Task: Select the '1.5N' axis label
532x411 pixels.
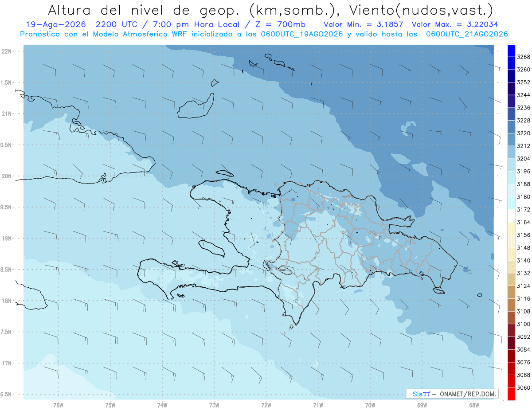Action: [x=6, y=83]
